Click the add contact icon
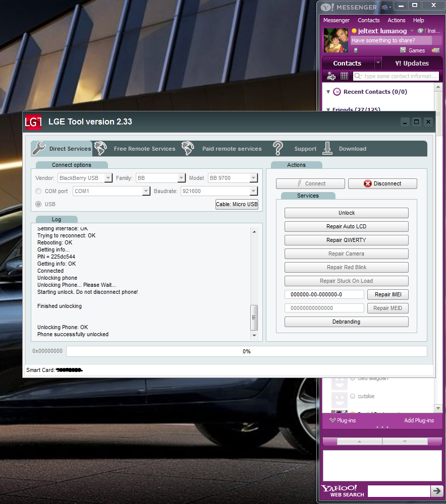Image resolution: width=446 pixels, height=504 pixels. tap(331, 76)
